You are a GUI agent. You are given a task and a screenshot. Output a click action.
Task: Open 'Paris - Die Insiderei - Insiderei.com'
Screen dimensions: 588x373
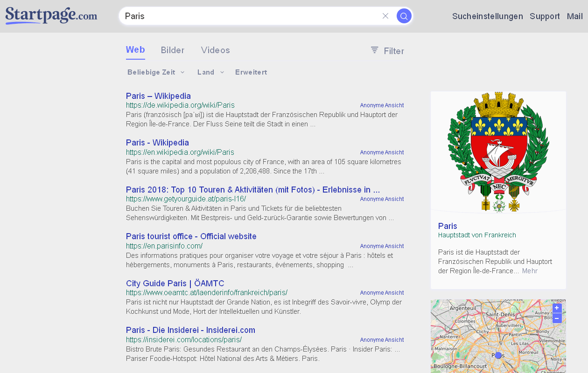(190, 330)
